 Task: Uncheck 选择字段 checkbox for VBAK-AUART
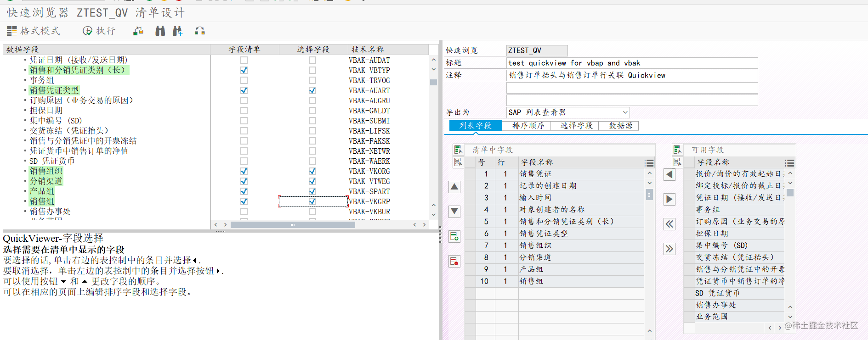pos(312,90)
